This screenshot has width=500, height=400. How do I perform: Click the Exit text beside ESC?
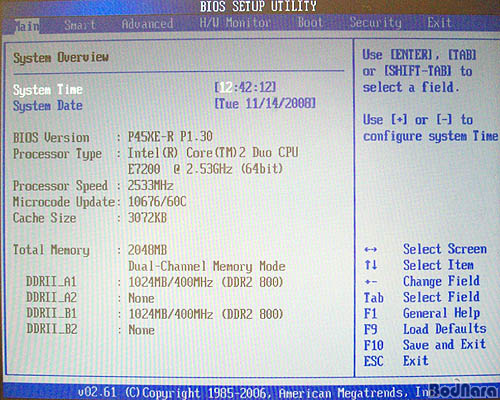415,361
